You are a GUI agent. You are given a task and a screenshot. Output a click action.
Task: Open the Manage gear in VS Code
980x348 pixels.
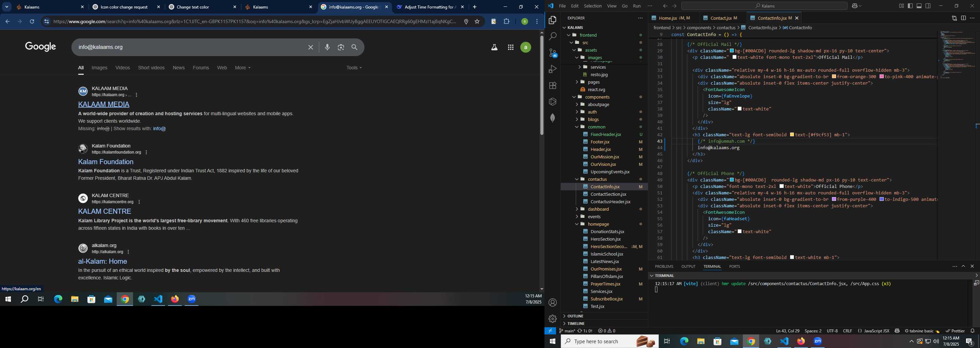[552, 319]
